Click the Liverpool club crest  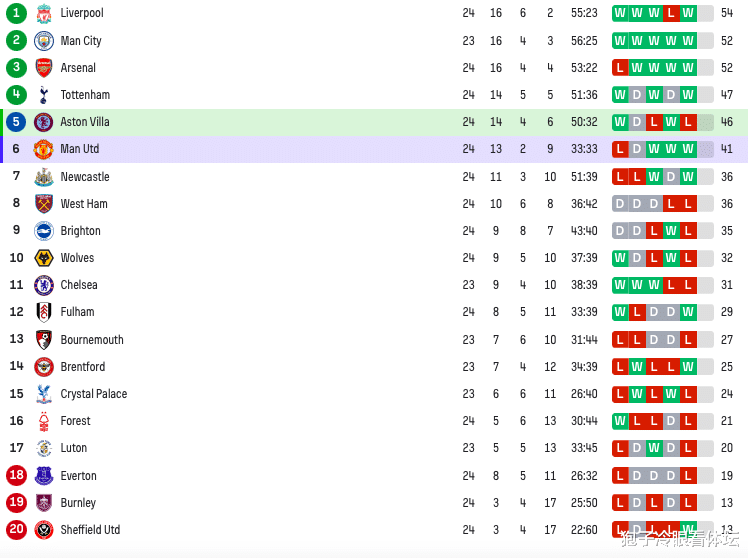pos(44,13)
